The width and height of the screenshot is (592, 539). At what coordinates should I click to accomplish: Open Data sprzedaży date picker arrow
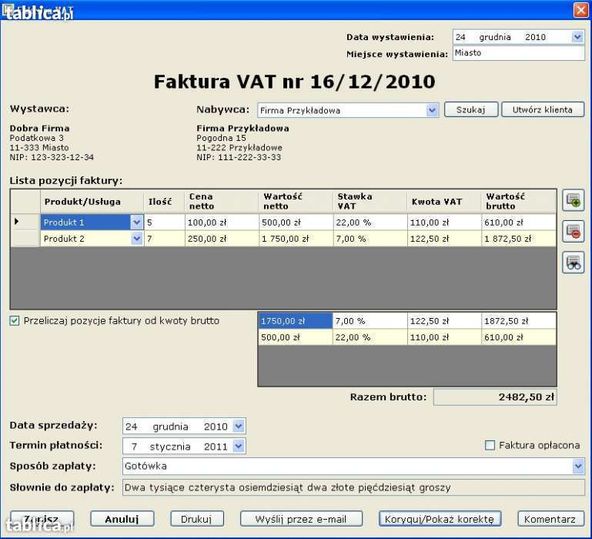point(238,427)
